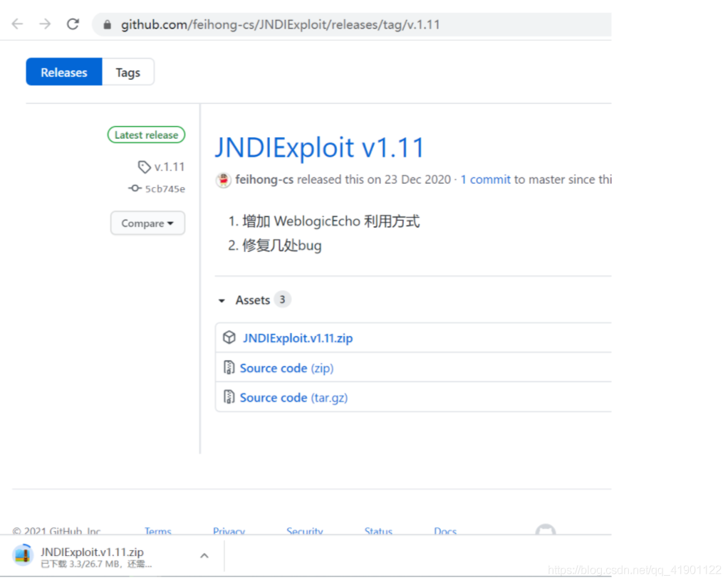The width and height of the screenshot is (728, 583).
Task: Open JNDIExploit v1.11 release title
Action: pos(319,147)
